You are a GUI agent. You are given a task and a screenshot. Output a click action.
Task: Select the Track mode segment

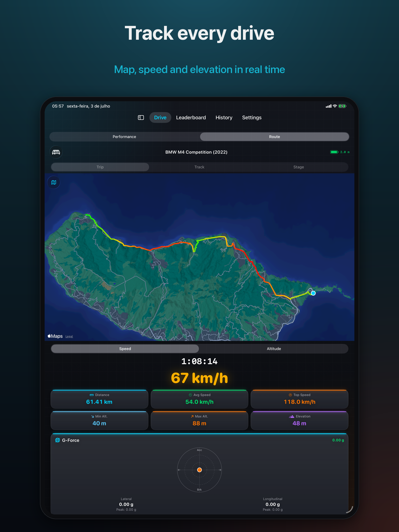pyautogui.click(x=199, y=167)
